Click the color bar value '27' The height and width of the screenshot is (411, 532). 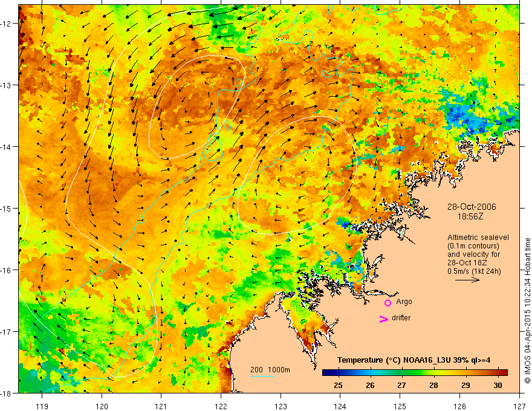[x=401, y=385]
